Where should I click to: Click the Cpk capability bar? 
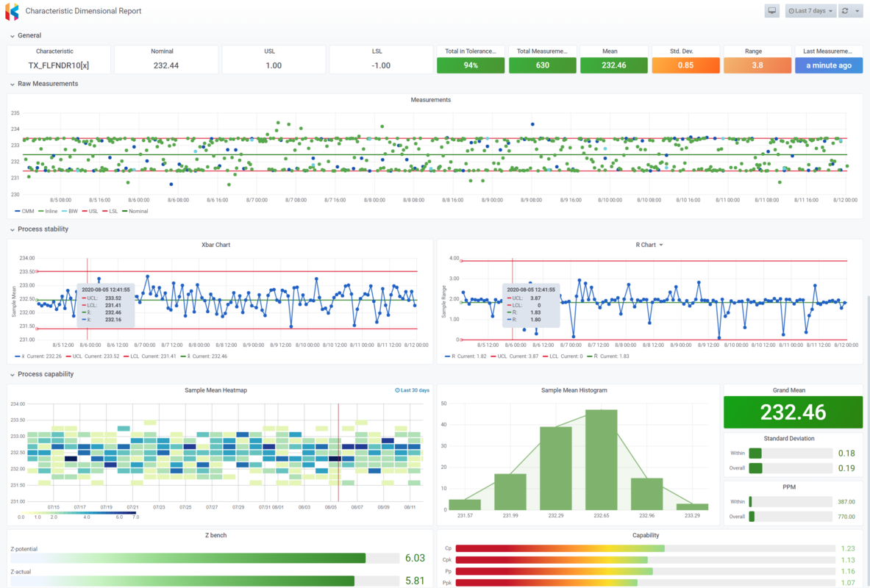[x=645, y=560]
